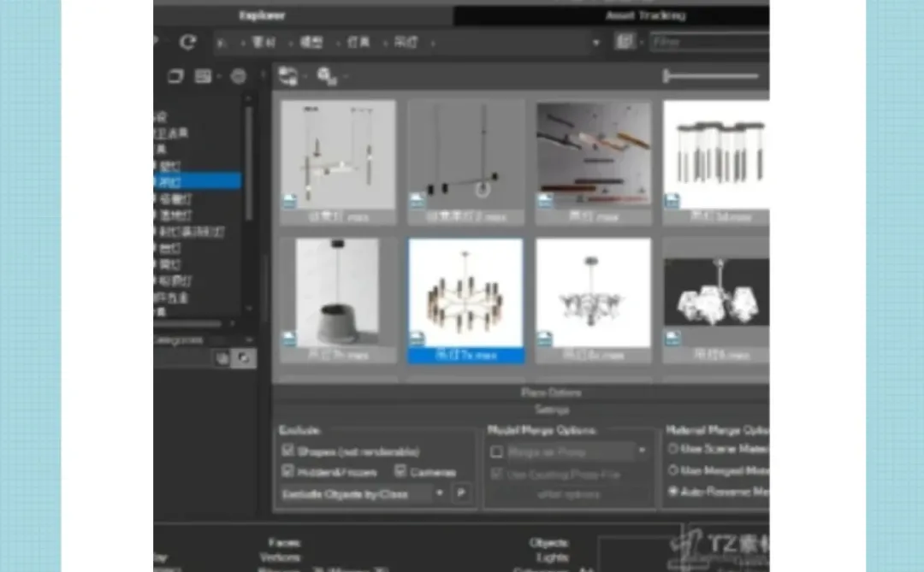
Task: Click the left icon under the Categories header
Action: 222,357
